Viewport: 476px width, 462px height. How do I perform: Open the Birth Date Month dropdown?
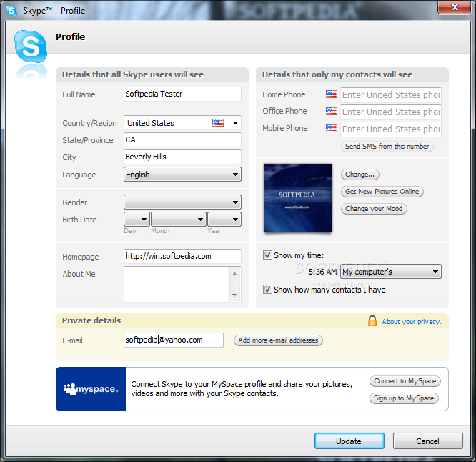click(179, 220)
